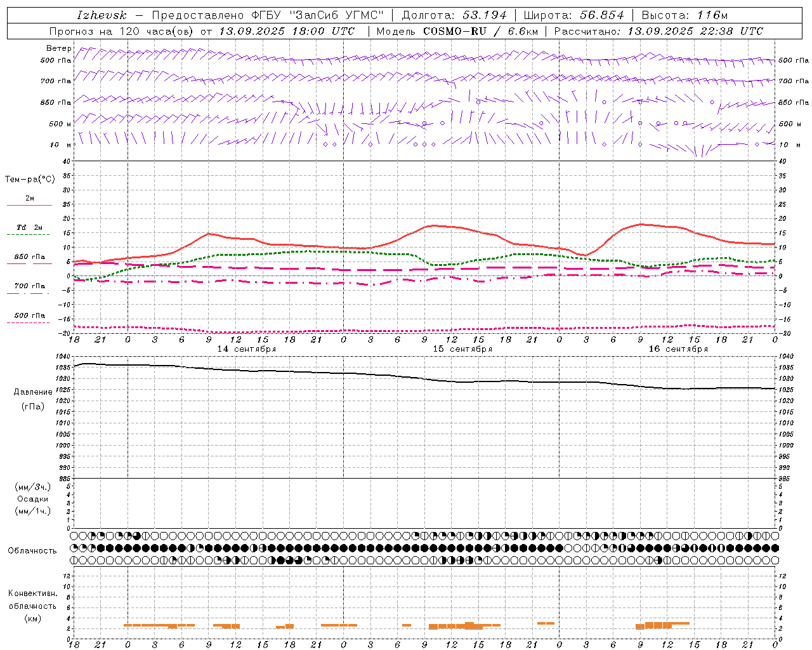Image resolution: width=812 pixels, height=650 pixels.
Task: Click the dotted "500 гПа" temperature legend entry
Action: pos(29,319)
